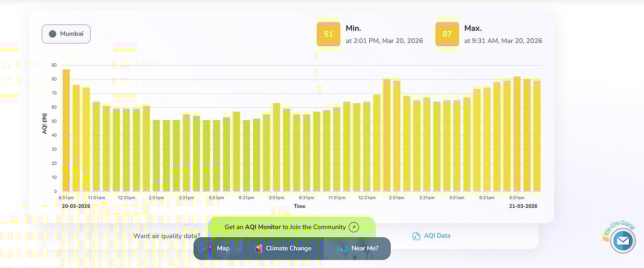
Task: Open the mail chat widget icon
Action: pyautogui.click(x=623, y=241)
